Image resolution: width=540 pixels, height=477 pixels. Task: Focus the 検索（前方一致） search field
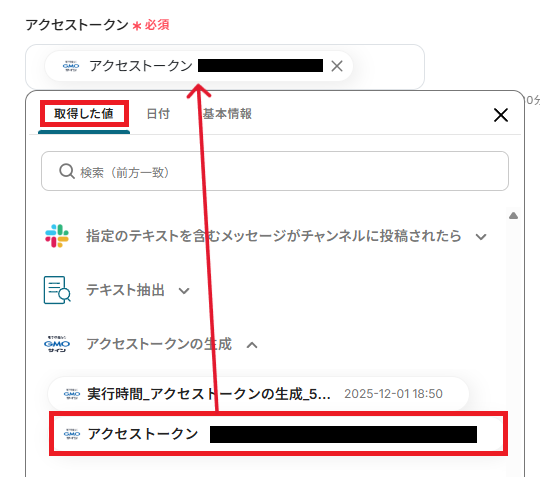pos(275,171)
